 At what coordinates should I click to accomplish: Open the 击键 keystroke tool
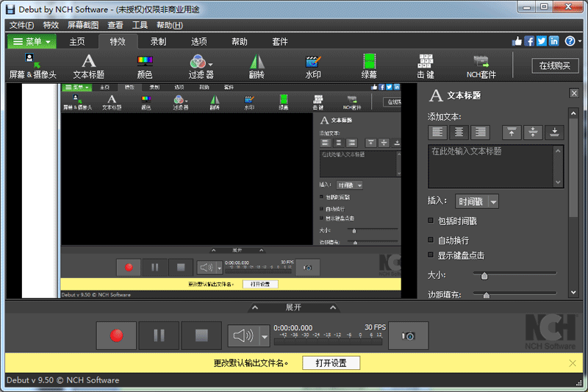[x=426, y=66]
